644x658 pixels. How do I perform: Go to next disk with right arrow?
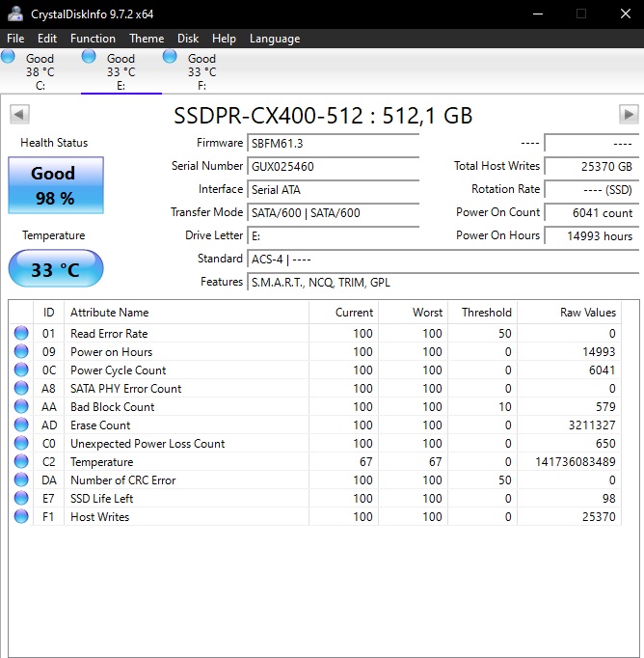(x=629, y=114)
